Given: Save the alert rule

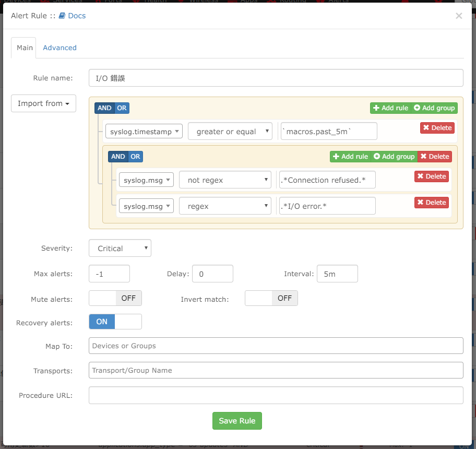Looking at the screenshot, I should click(237, 421).
